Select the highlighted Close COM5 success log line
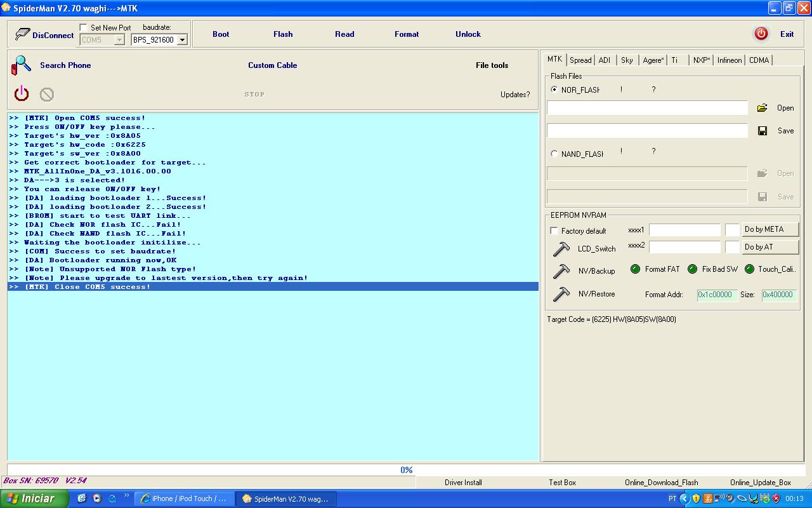Screen dimensions: 812x508 click(273, 287)
